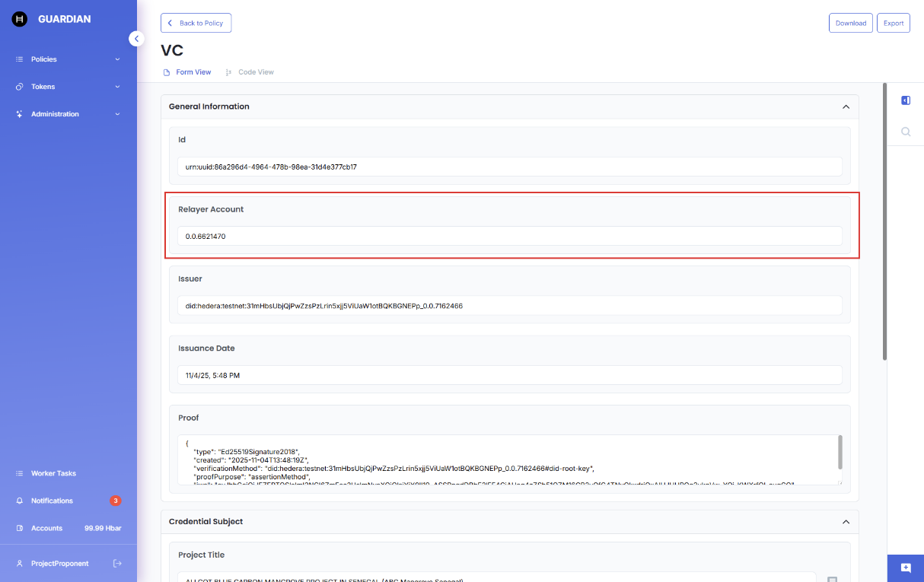This screenshot has width=924, height=582.
Task: Select the Form View tab
Action: (x=187, y=72)
